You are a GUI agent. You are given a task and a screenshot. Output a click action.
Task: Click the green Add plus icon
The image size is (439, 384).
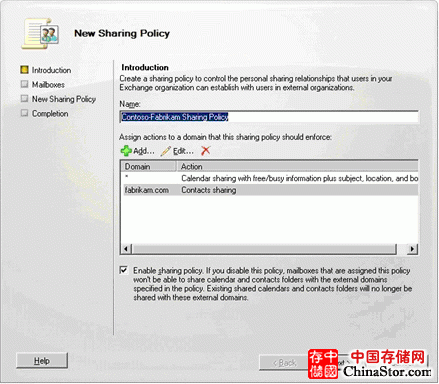126,151
